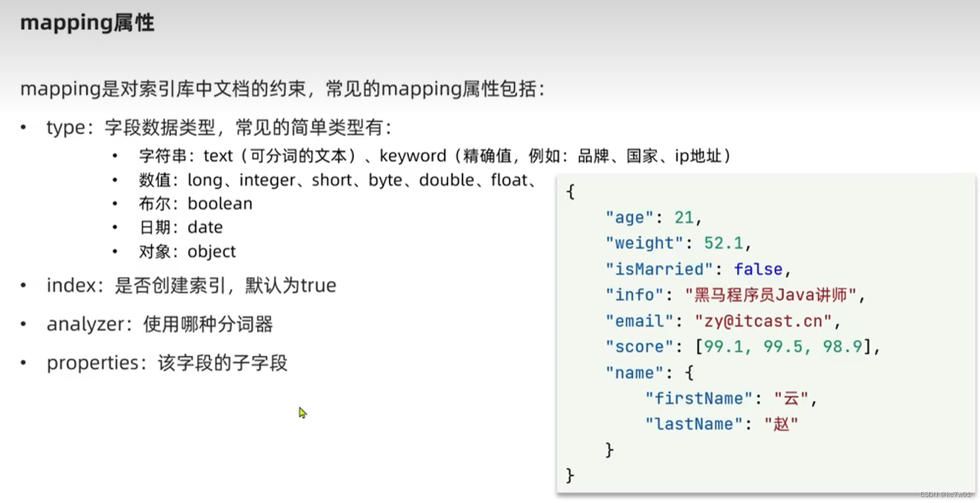Click the 'properties：该字段的子字段' bullet
Viewport: 980px width, 503px height.
167,363
